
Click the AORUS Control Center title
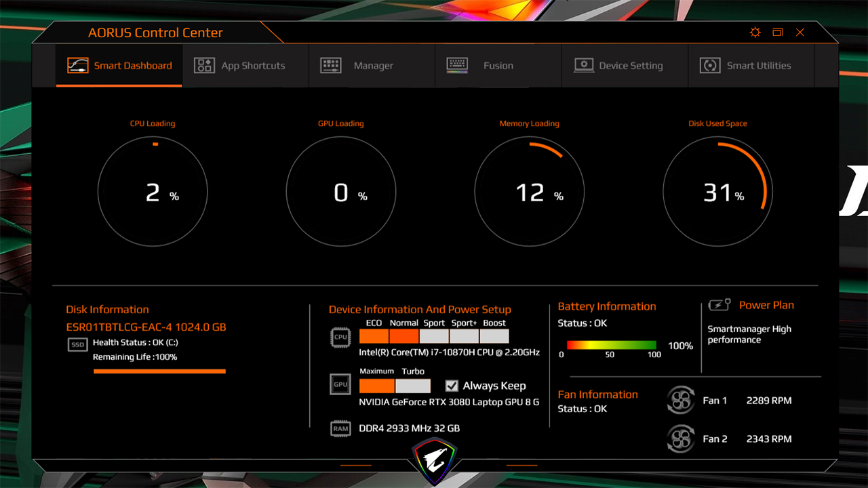(155, 33)
